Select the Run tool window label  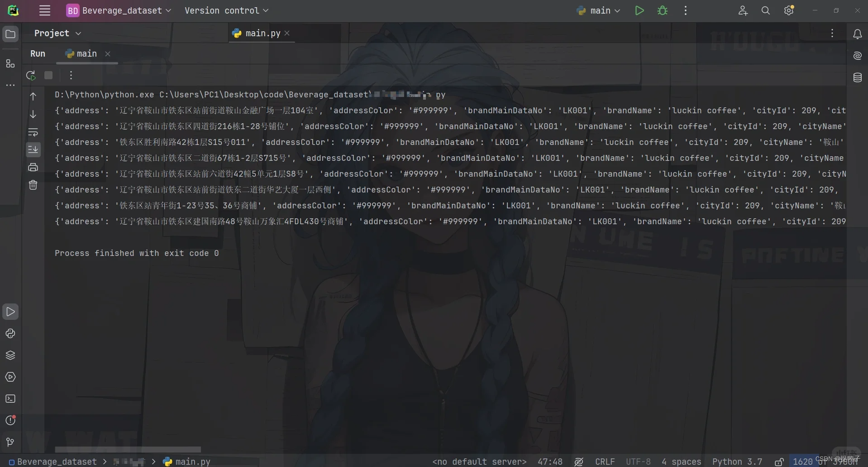coord(38,53)
